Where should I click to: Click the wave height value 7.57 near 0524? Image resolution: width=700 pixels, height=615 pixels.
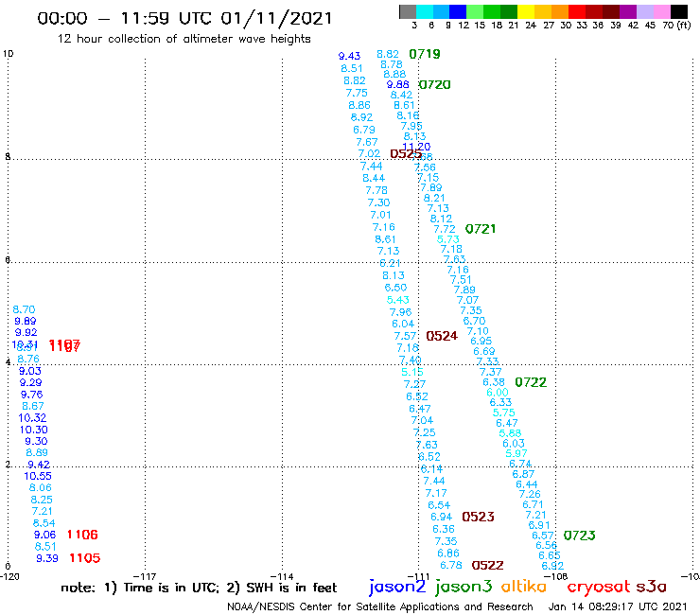[405, 336]
